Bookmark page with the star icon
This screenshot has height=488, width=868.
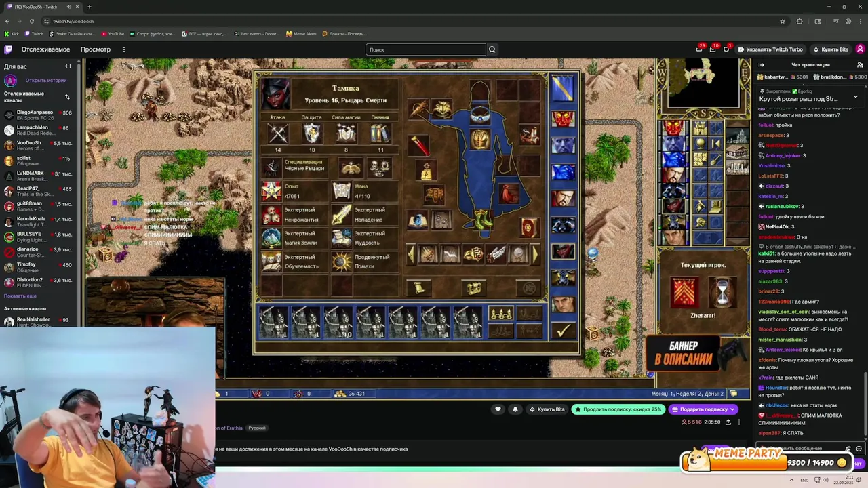pyautogui.click(x=782, y=21)
